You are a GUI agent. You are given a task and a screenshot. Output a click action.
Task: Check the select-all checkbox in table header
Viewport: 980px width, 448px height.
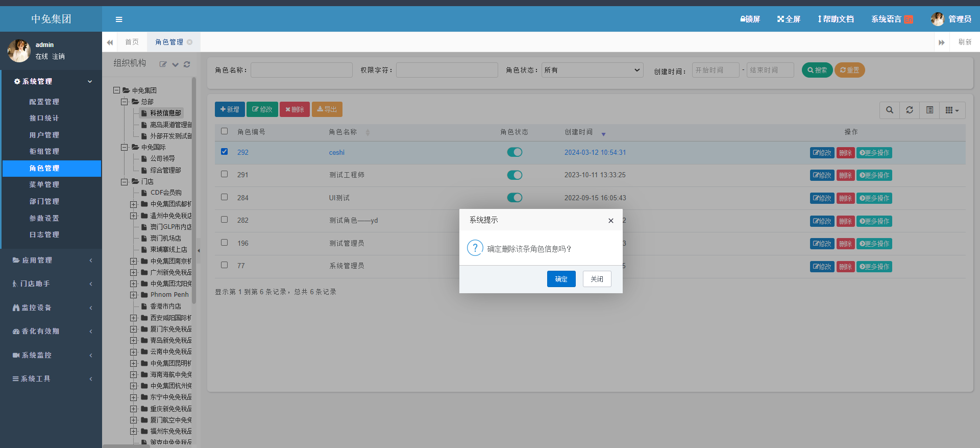tap(224, 131)
